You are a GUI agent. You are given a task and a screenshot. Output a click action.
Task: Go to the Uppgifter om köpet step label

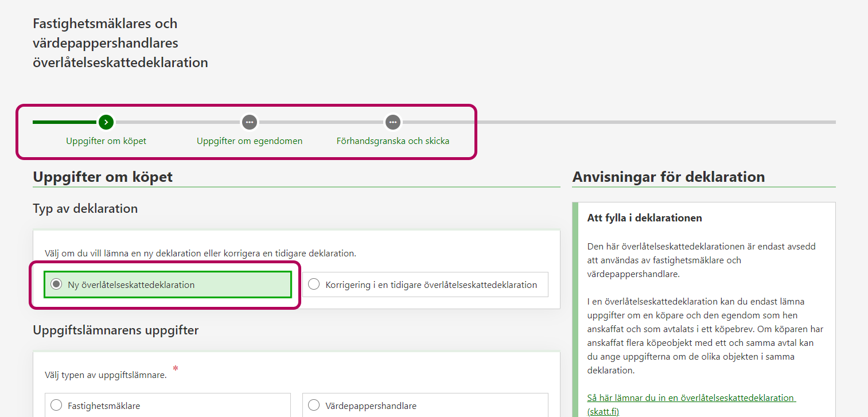(106, 141)
